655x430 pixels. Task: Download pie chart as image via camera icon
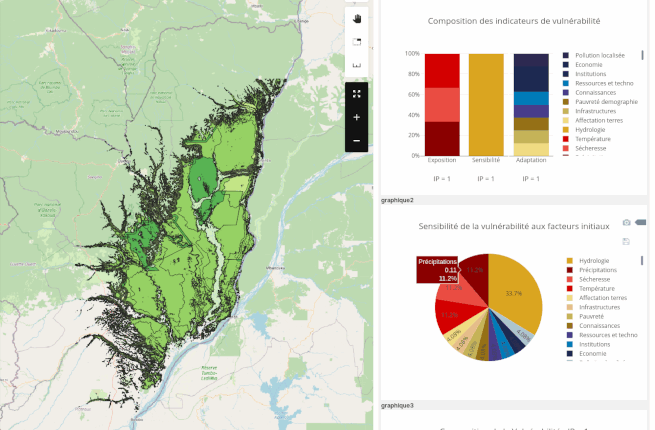pos(626,222)
